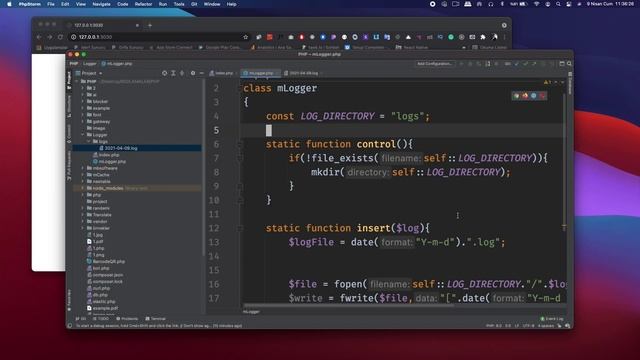Expand the node_modules folder
The width and height of the screenshot is (640, 360).
coord(83,188)
